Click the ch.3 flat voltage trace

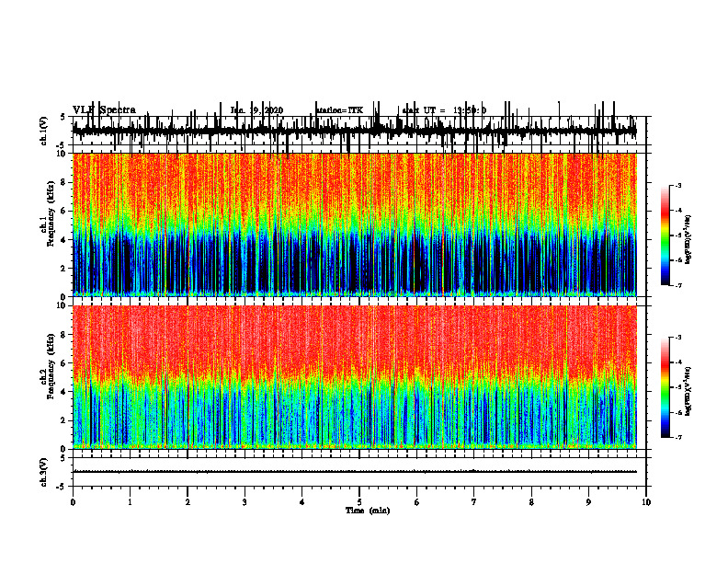point(354,472)
